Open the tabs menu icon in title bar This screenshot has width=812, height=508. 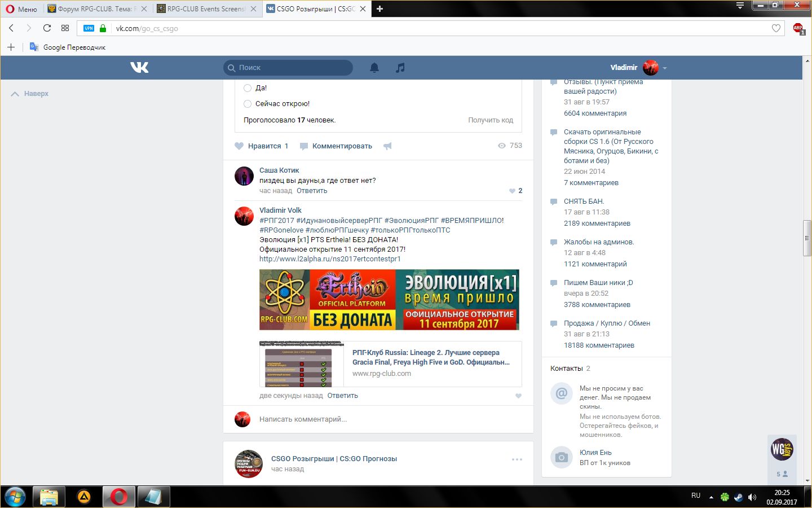(x=740, y=6)
